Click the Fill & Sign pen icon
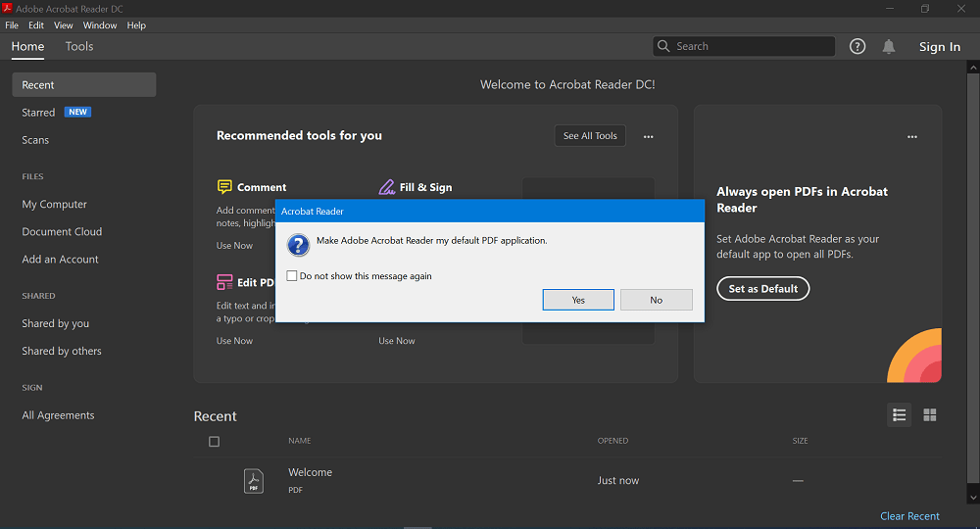 (387, 187)
